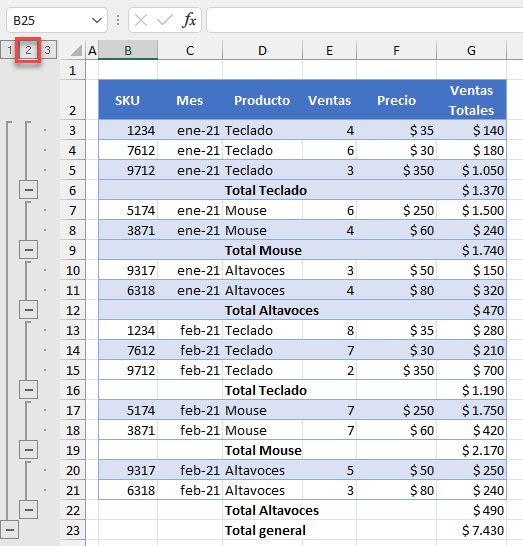Click the $ 1.750 cell in row 17

[x=471, y=410]
